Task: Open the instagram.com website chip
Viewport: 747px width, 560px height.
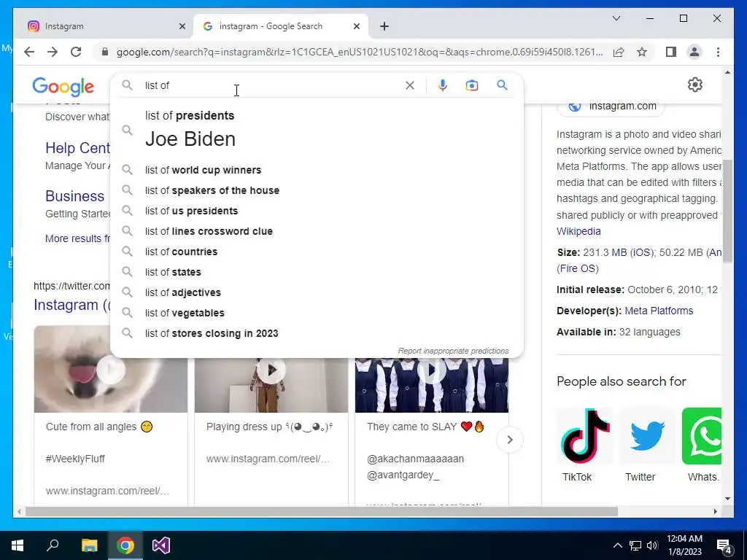Action: point(611,106)
